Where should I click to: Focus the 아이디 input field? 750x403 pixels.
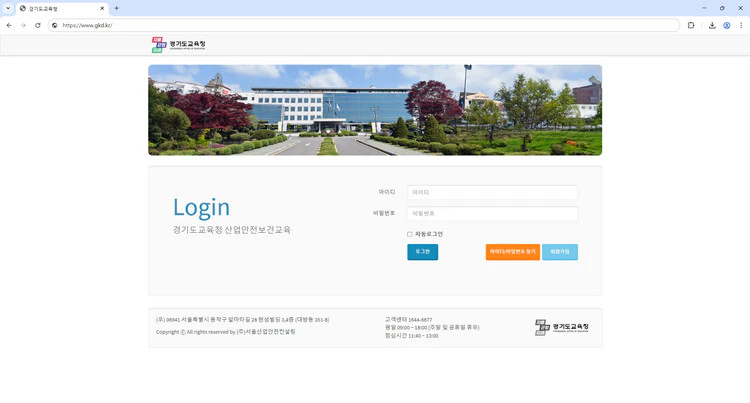(x=492, y=192)
